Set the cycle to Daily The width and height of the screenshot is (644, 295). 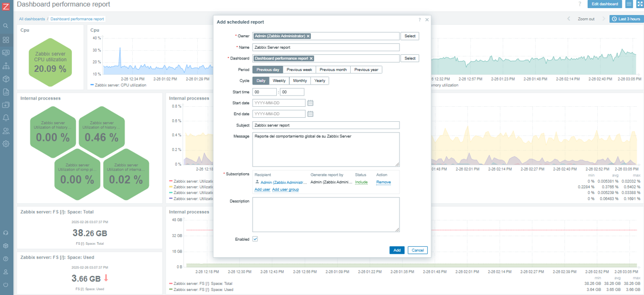point(261,81)
